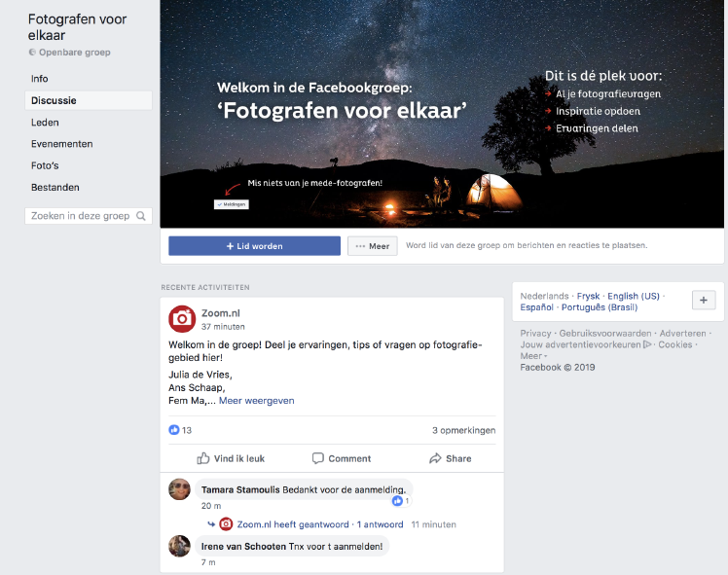Open the 3 opmerkingen comments link
This screenshot has width=728, height=575.
click(x=464, y=430)
